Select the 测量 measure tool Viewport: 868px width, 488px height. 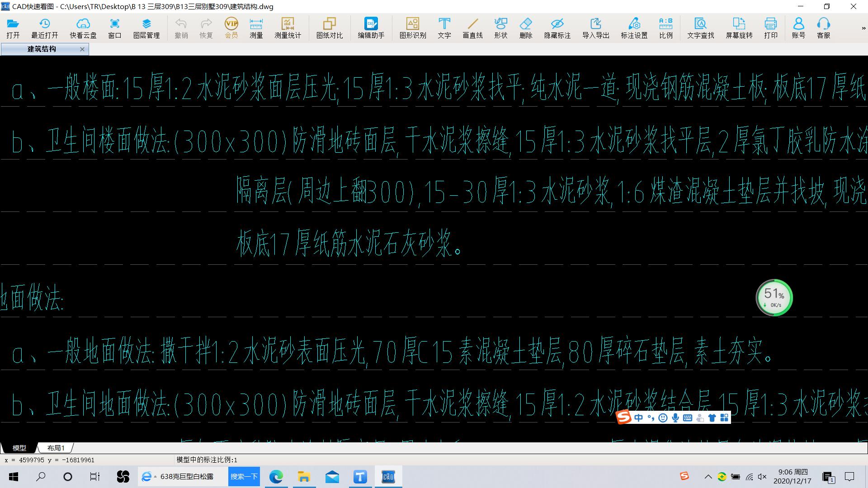tap(256, 28)
